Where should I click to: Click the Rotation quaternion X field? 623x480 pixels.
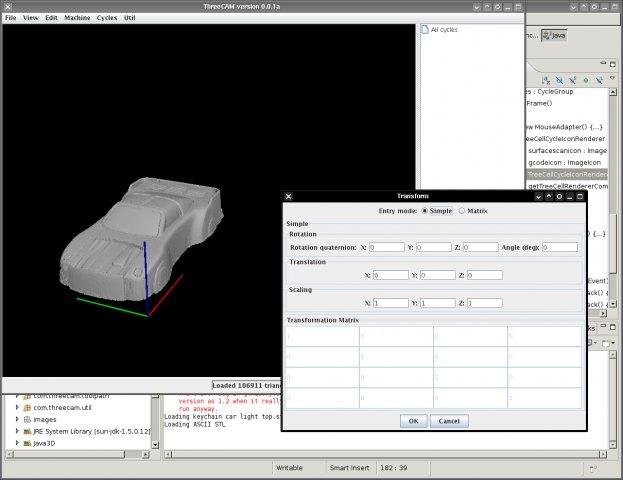coord(387,248)
